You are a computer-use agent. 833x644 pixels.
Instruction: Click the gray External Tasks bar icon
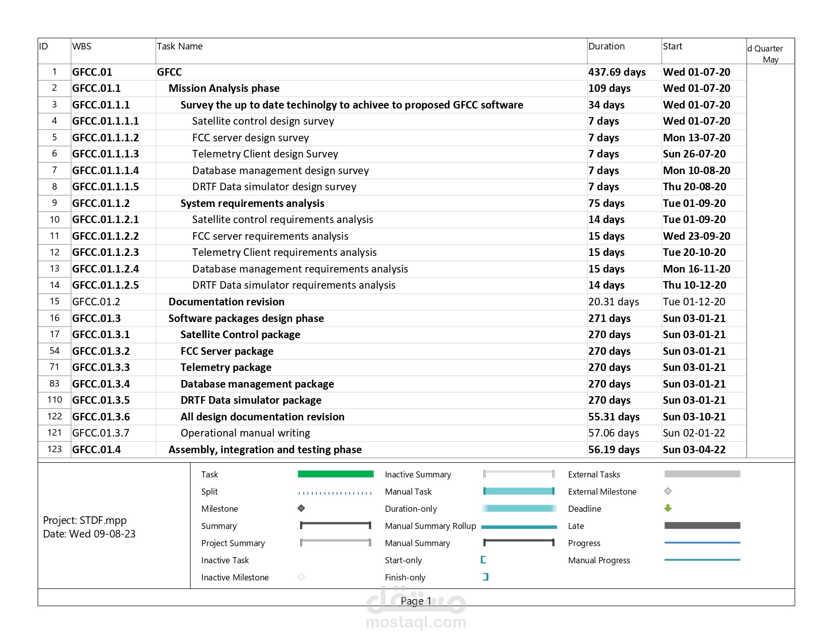[x=702, y=474]
